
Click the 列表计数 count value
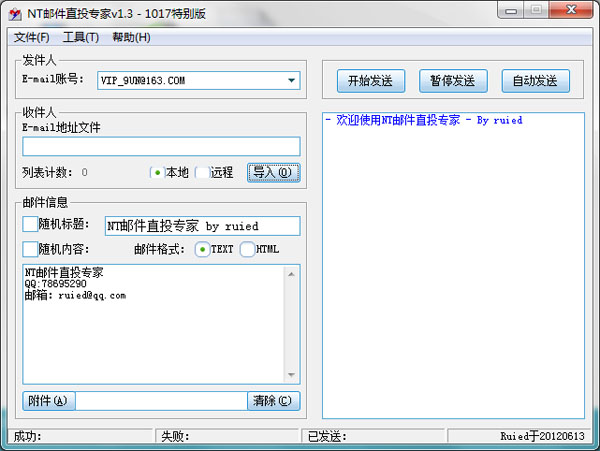(x=85, y=173)
